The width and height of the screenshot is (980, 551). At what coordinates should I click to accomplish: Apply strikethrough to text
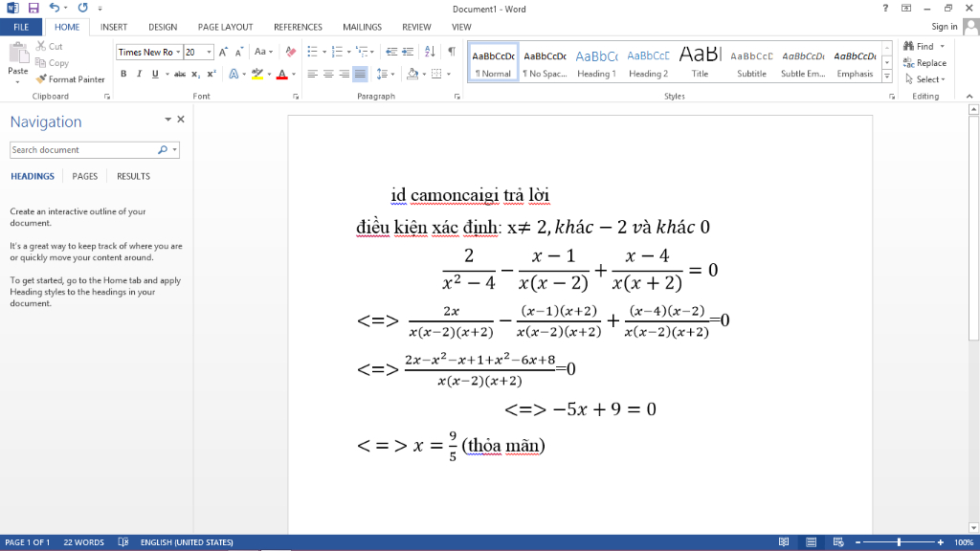(x=180, y=74)
